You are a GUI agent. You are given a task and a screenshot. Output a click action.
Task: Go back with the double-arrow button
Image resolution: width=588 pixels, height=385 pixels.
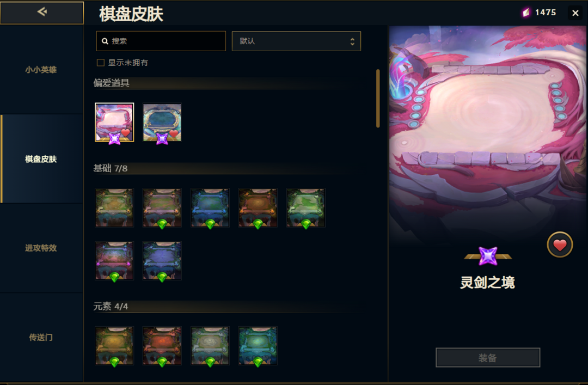41,13
